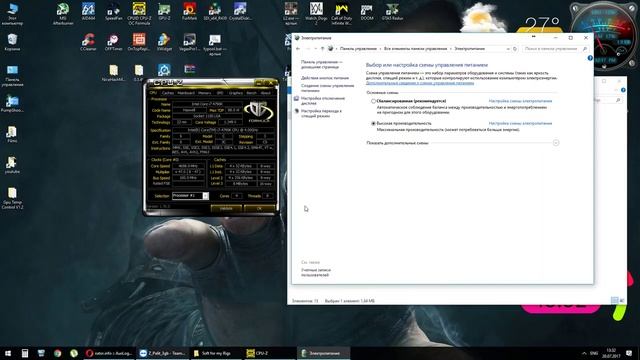Switch to the Mainboard tab in CPU-Z
640x360 pixels.
[x=186, y=93]
